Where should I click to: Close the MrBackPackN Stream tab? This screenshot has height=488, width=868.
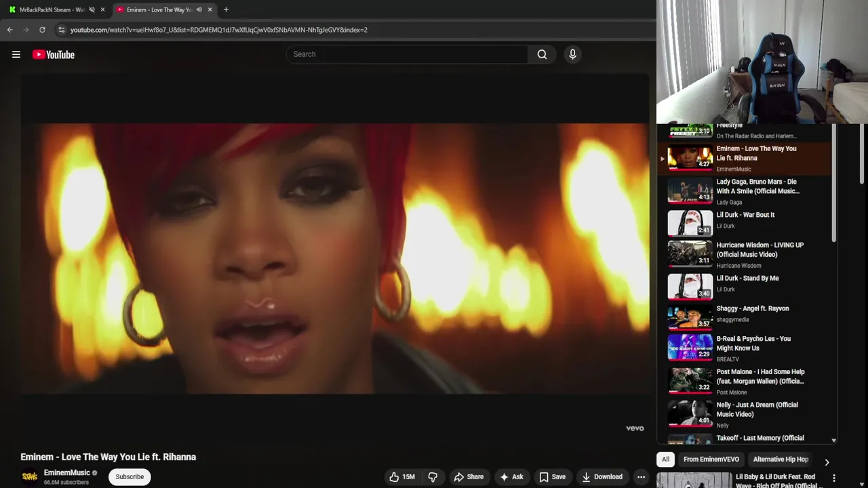(102, 9)
